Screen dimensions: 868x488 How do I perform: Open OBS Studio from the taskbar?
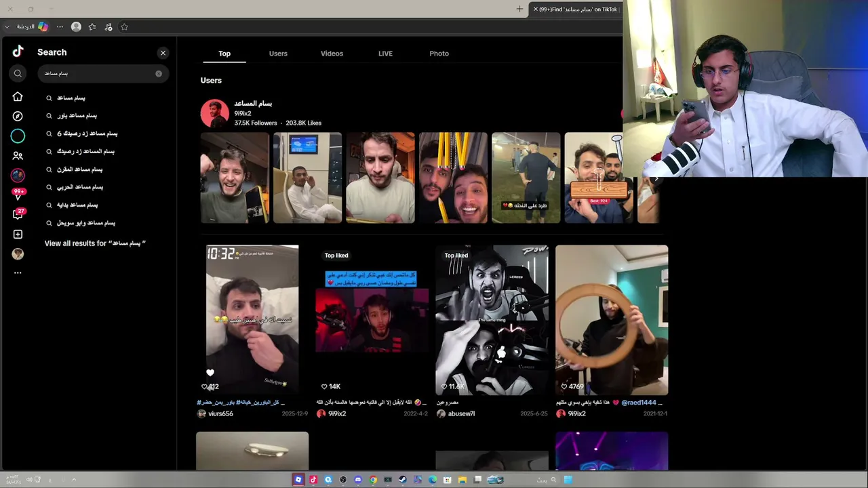(x=343, y=480)
